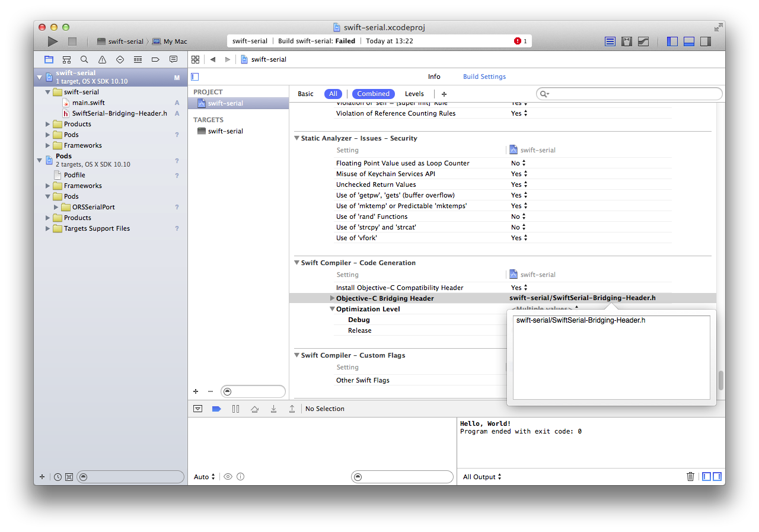
Task: Add a new target with plus
Action: pyautogui.click(x=196, y=391)
